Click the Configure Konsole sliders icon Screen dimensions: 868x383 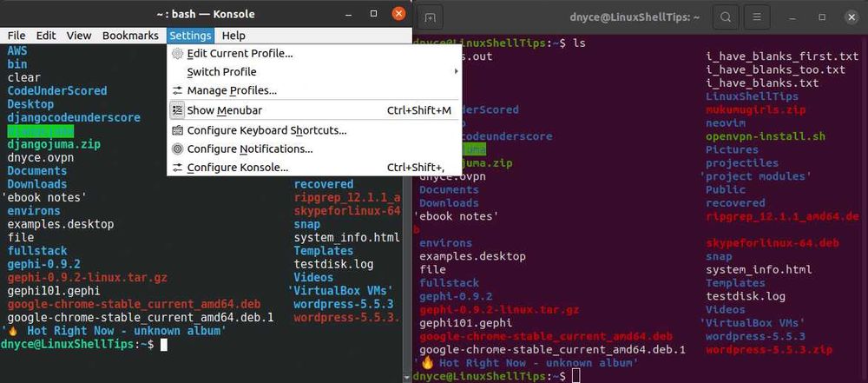click(177, 168)
